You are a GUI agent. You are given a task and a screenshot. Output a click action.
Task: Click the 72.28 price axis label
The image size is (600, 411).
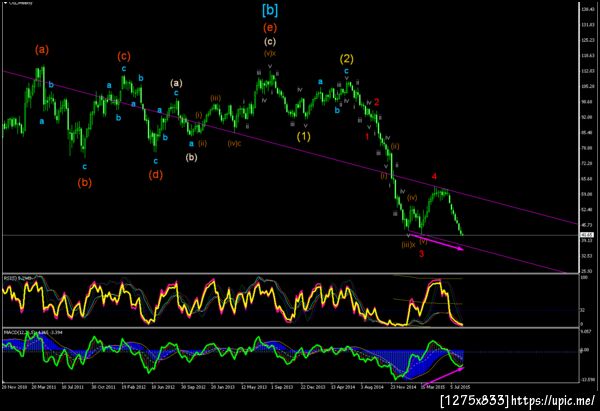(x=587, y=163)
